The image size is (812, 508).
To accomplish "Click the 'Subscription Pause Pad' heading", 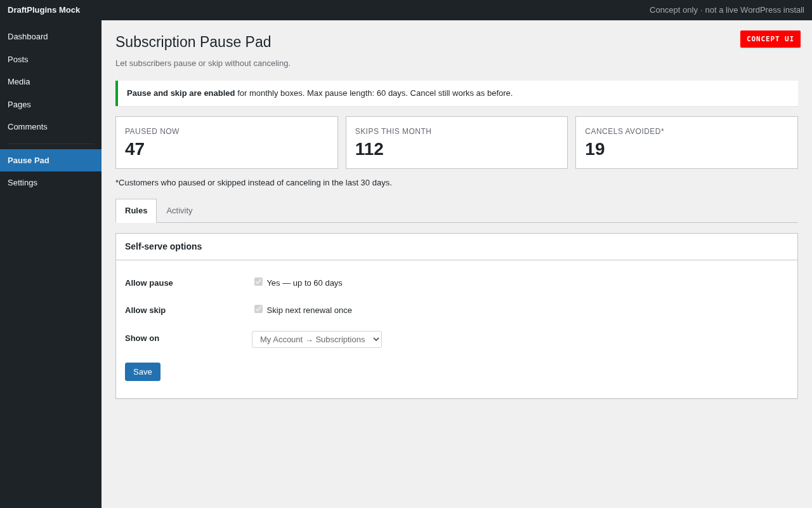I will [193, 43].
